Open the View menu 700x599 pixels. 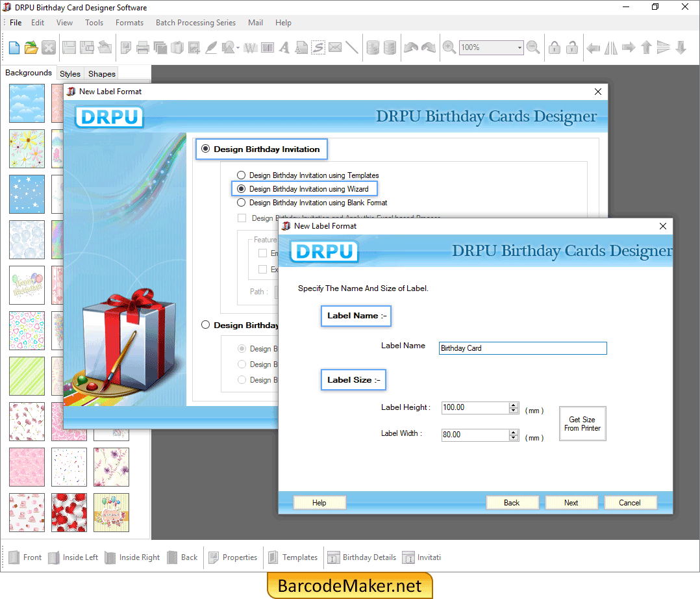coord(64,22)
